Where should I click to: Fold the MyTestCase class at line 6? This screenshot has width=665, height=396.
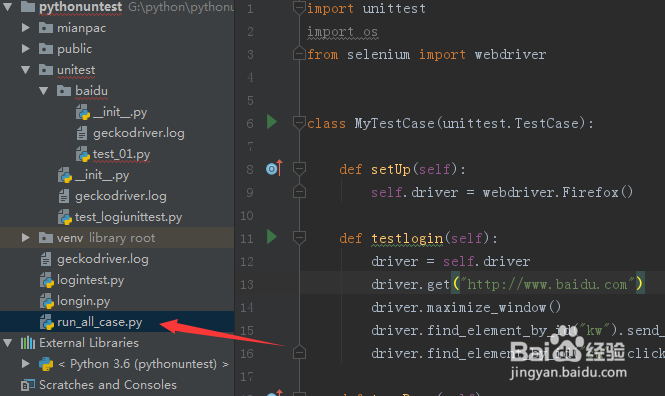point(299,123)
